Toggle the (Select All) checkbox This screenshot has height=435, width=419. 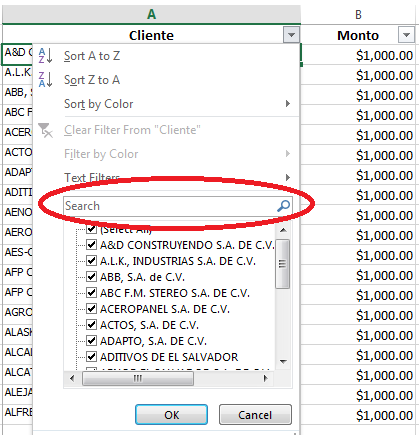click(x=91, y=229)
